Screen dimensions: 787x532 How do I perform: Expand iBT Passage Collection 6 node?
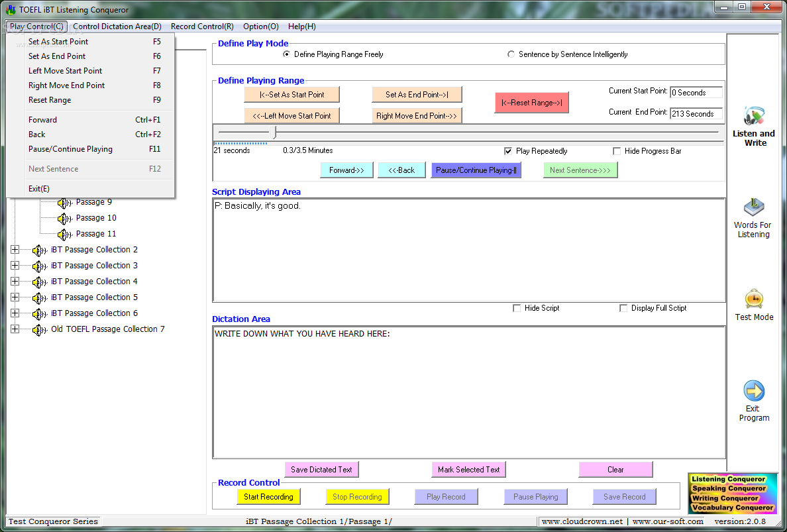point(15,313)
